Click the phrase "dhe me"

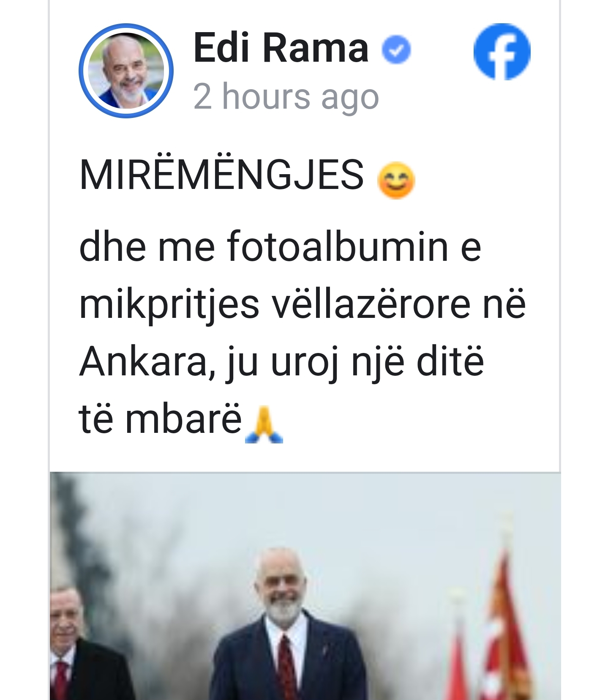(147, 246)
